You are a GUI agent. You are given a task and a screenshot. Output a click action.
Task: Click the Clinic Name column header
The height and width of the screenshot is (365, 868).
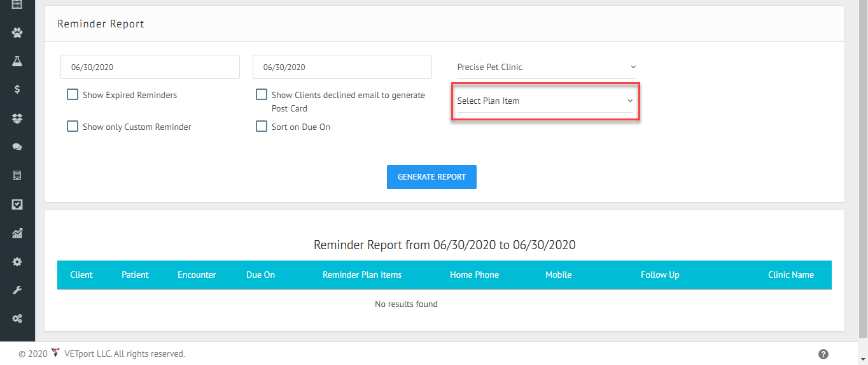pyautogui.click(x=791, y=275)
